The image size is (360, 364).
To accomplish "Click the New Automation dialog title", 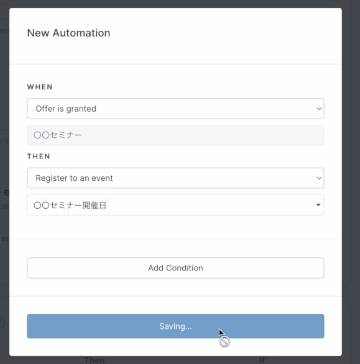I will point(69,33).
